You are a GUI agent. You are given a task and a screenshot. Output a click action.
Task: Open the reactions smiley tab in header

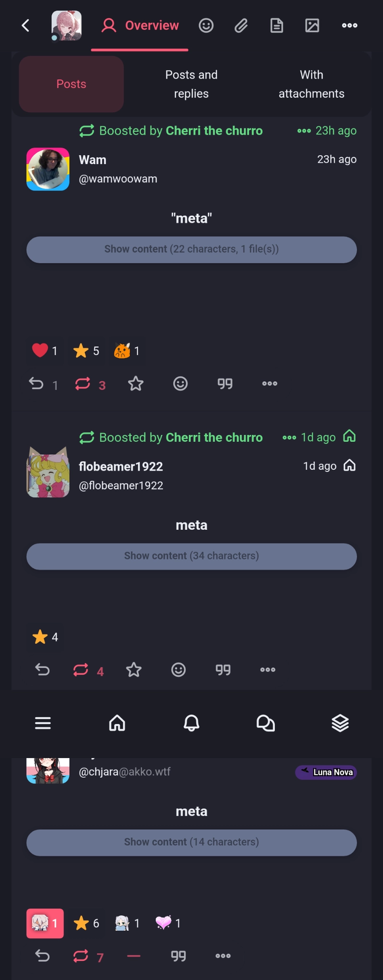click(206, 25)
